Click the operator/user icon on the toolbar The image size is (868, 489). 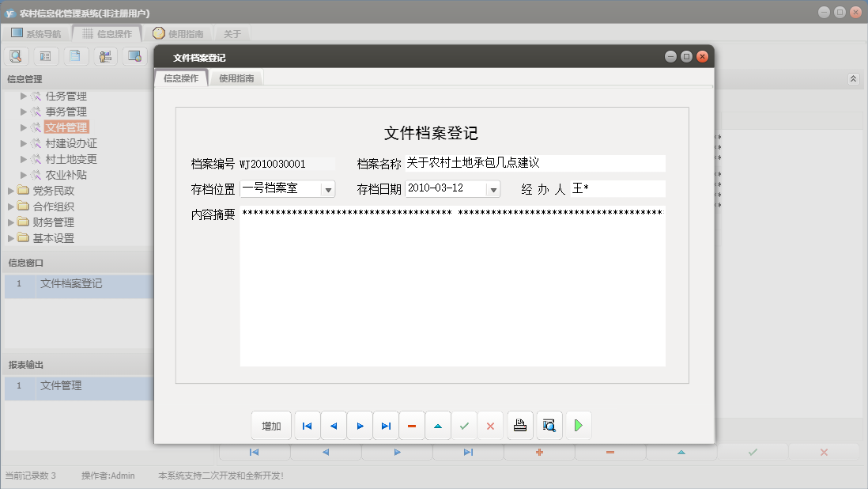(x=105, y=55)
